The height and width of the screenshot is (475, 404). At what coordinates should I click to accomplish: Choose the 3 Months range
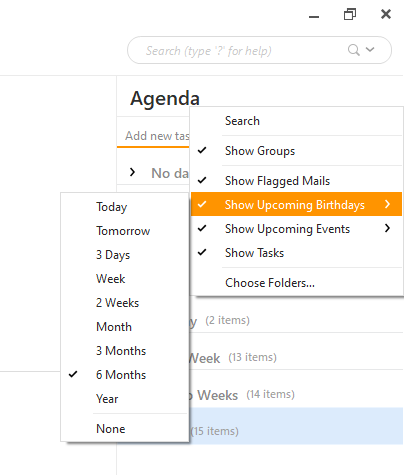click(125, 351)
